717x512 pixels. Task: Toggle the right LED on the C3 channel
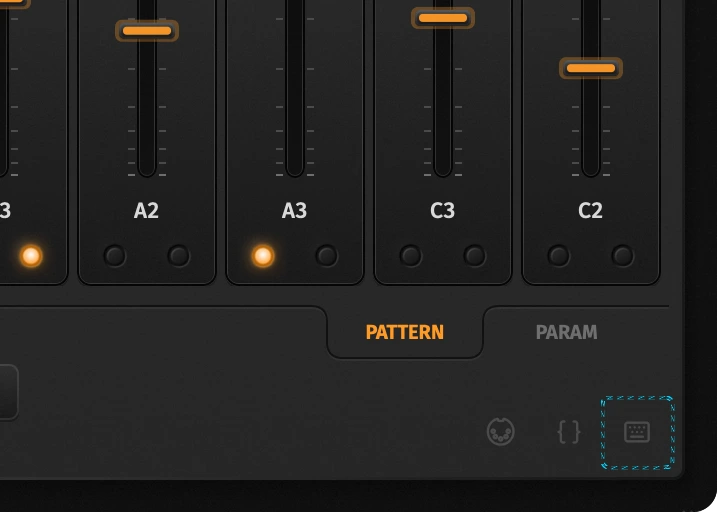[475, 256]
